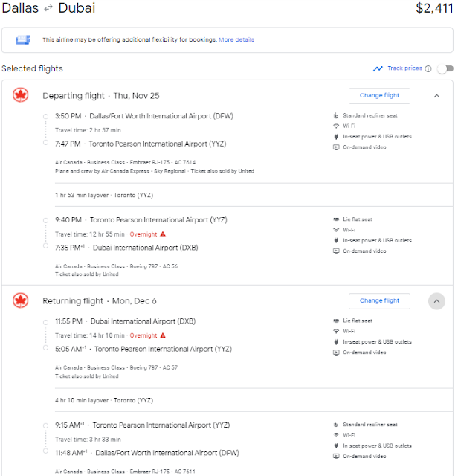Click the On-demand video icon for flight AC 57
Screen dimensions: 458x476
click(x=336, y=353)
